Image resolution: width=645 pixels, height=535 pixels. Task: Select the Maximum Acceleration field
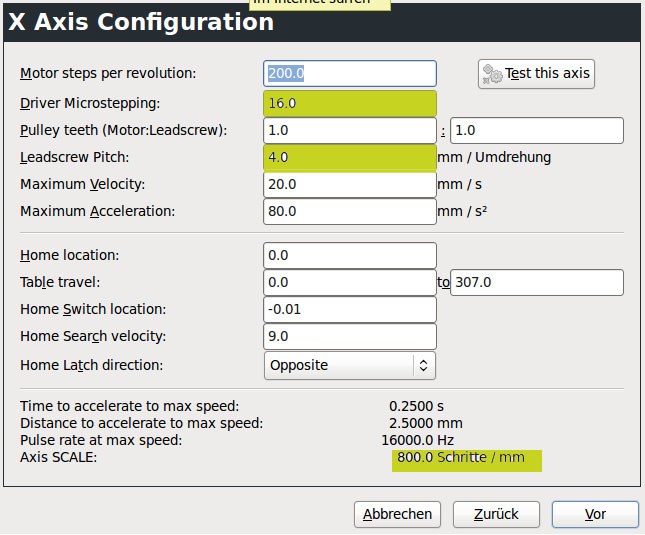pyautogui.click(x=350, y=212)
